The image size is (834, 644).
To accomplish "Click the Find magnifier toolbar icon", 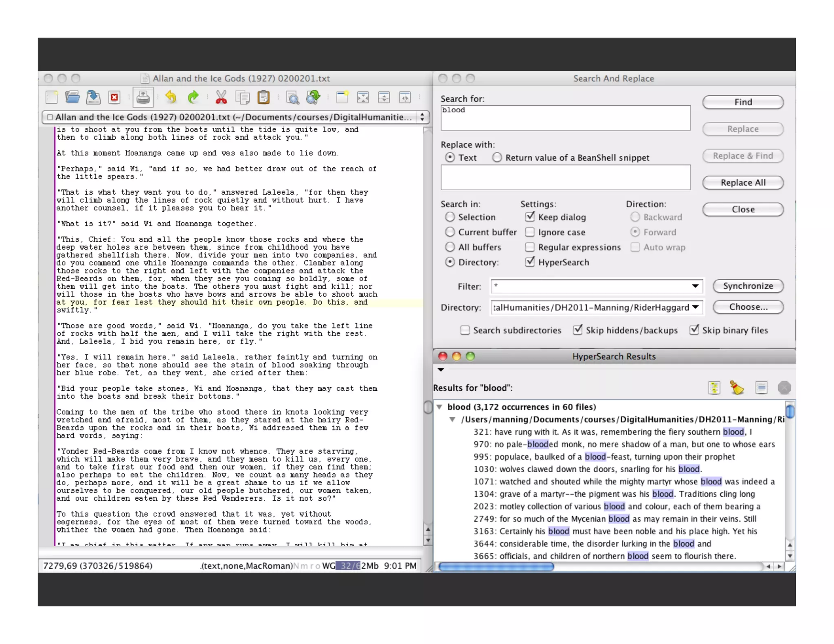I will click(x=292, y=97).
